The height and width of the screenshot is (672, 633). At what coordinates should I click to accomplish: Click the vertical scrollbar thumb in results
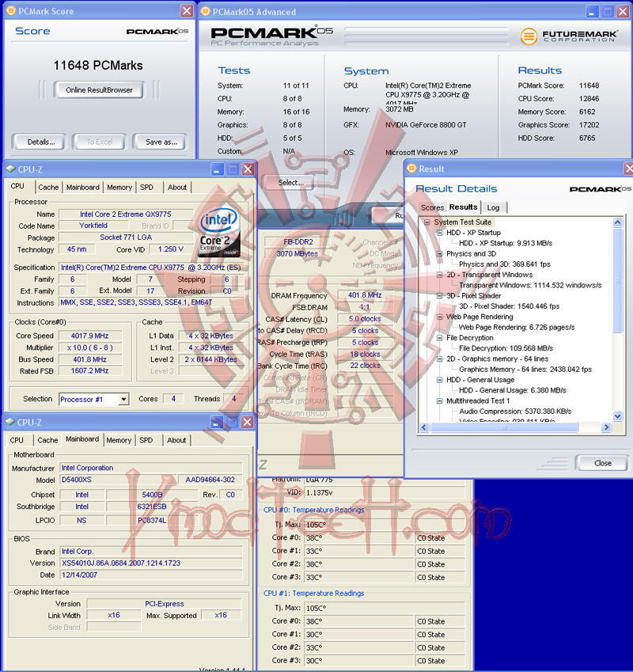617,280
